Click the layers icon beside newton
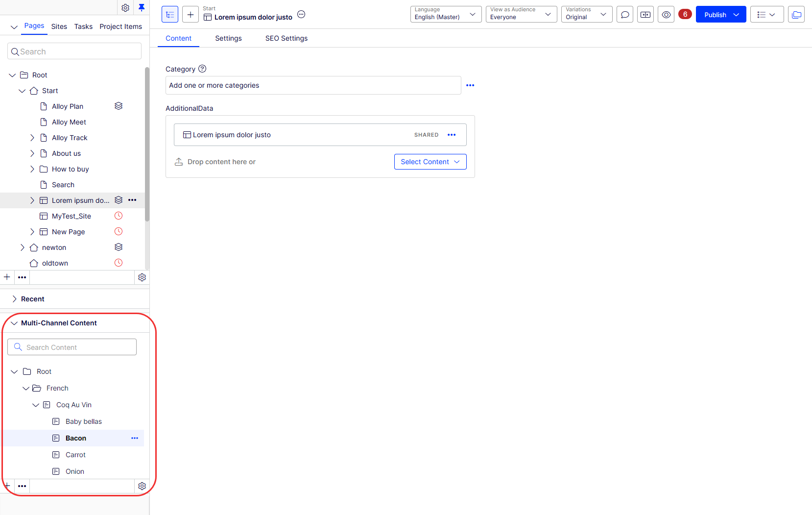The height and width of the screenshot is (515, 812). [x=119, y=247]
